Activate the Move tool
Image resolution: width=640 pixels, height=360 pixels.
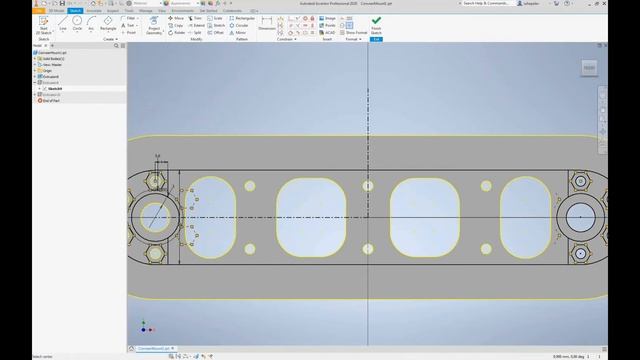(x=176, y=18)
